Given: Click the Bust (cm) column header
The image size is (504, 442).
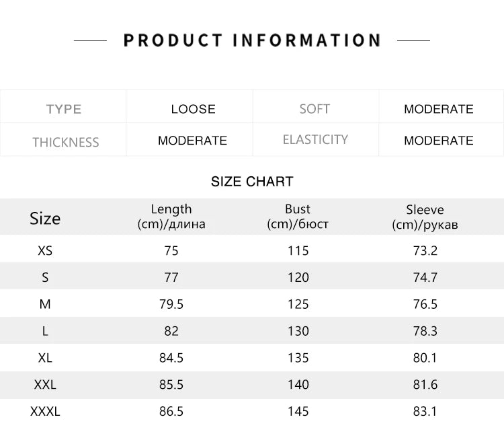Looking at the screenshot, I should [298, 217].
